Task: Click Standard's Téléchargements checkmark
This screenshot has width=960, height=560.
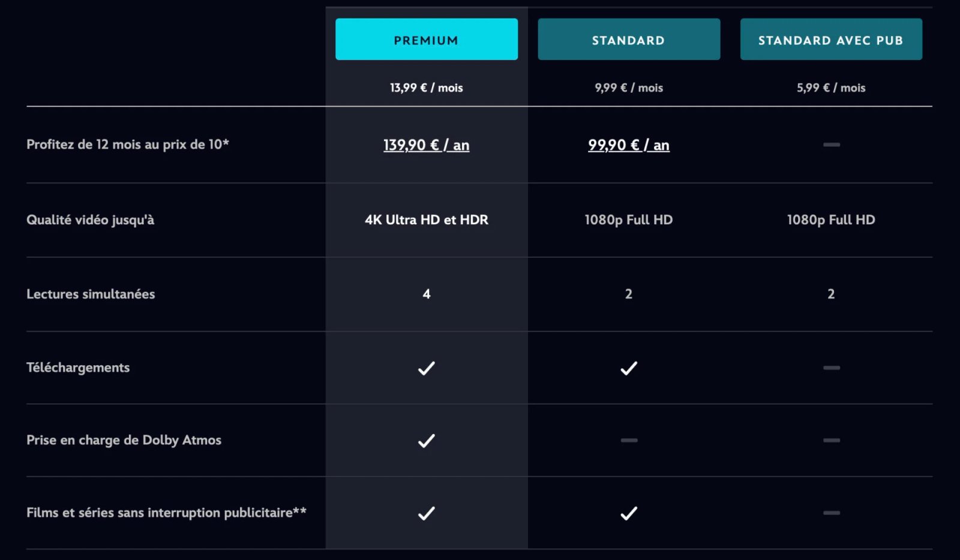Action: (x=628, y=368)
